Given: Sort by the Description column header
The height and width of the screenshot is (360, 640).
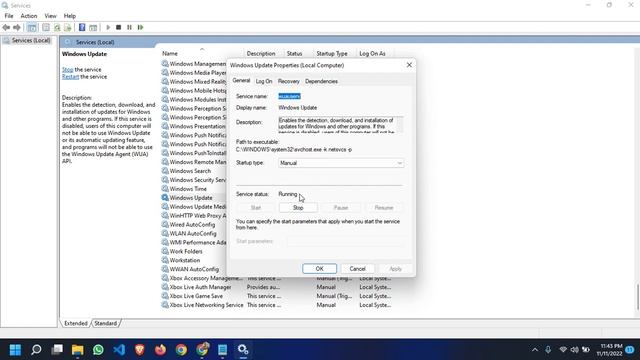Looking at the screenshot, I should tap(261, 53).
